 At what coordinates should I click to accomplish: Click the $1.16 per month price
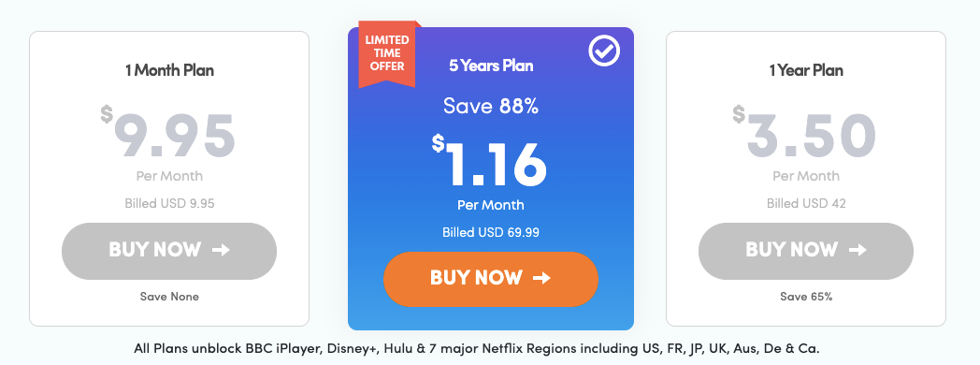point(489,161)
